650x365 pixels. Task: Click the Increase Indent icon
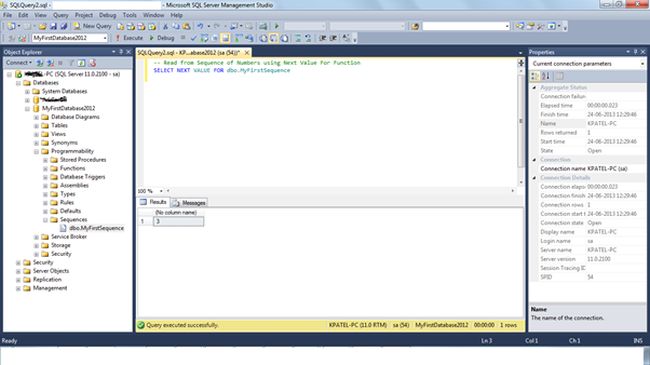pyautogui.click(x=333, y=38)
